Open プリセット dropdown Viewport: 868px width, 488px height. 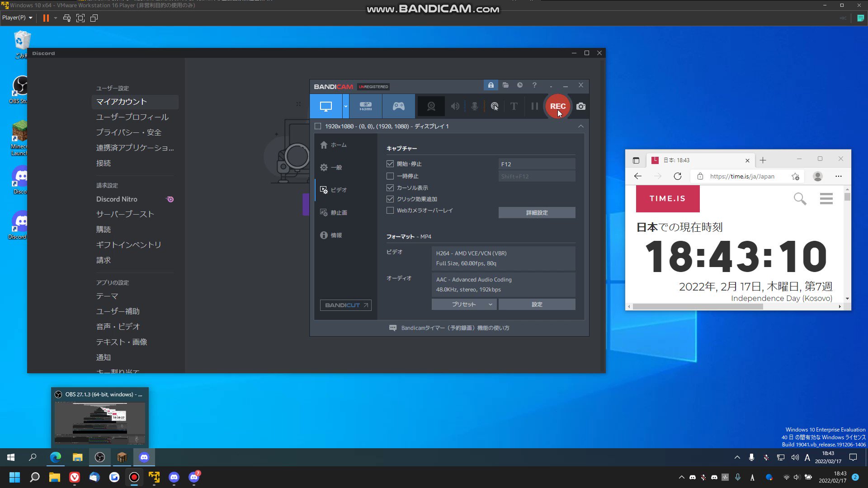pos(464,305)
